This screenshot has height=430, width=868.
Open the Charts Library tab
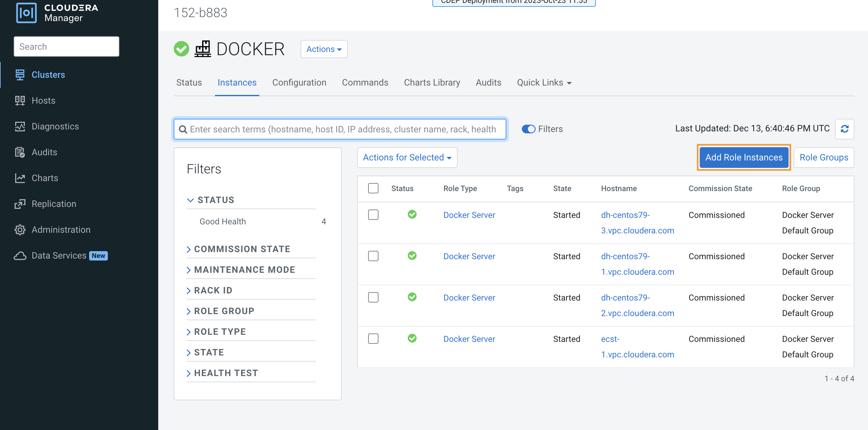(432, 83)
